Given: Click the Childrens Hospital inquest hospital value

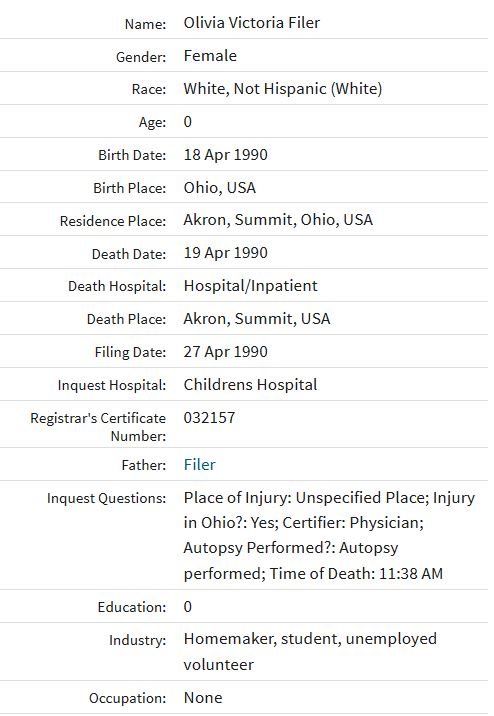Looking at the screenshot, I should pyautogui.click(x=250, y=384).
